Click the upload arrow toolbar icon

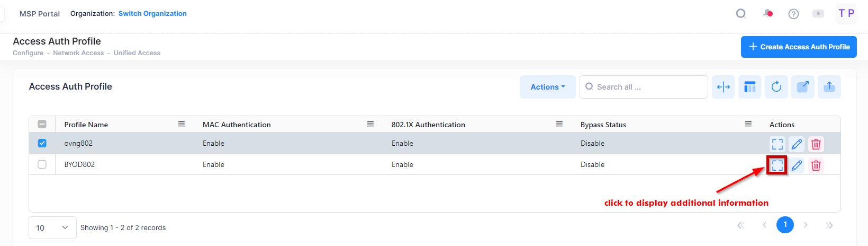point(829,87)
